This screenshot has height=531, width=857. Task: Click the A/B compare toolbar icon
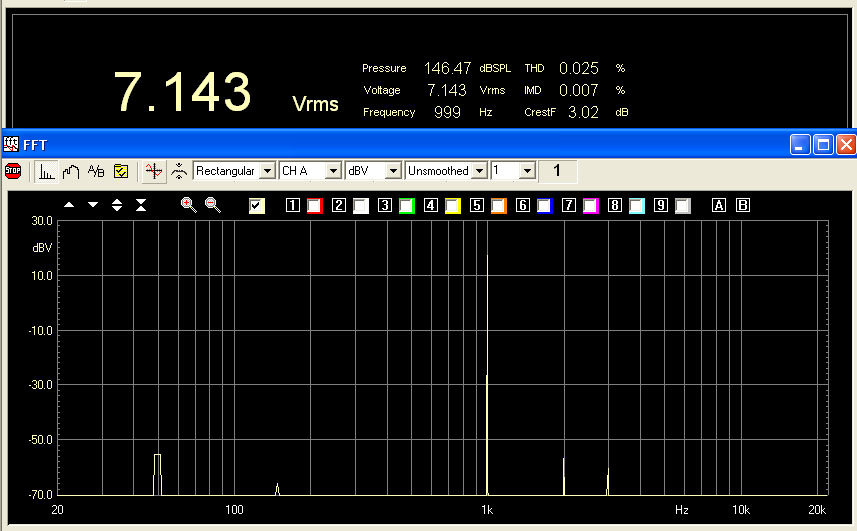click(96, 171)
